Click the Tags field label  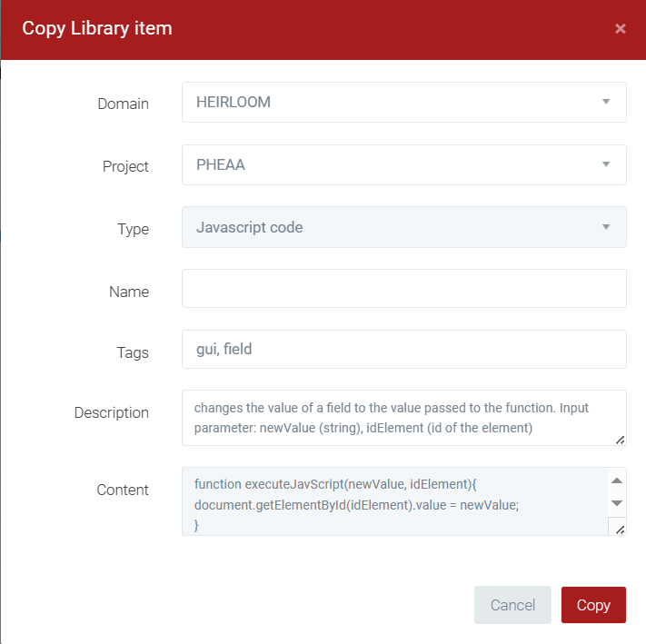tap(132, 353)
